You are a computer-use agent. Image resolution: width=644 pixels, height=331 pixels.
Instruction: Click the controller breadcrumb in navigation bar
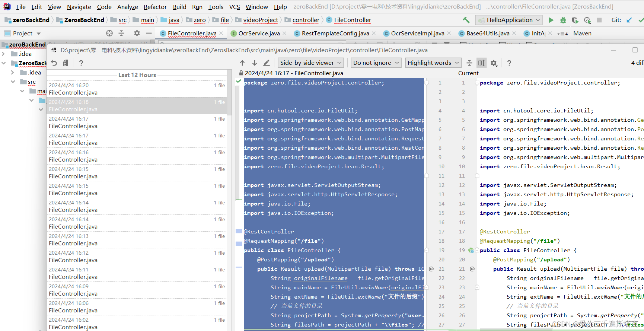(306, 20)
